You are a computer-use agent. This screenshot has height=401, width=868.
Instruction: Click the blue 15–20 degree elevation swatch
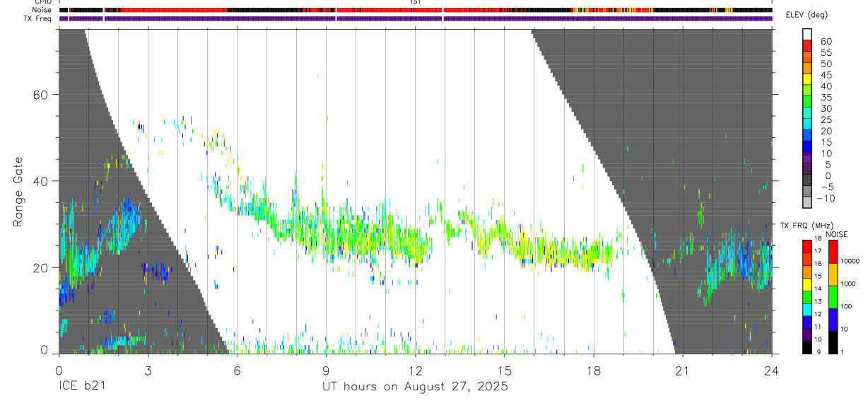point(807,136)
